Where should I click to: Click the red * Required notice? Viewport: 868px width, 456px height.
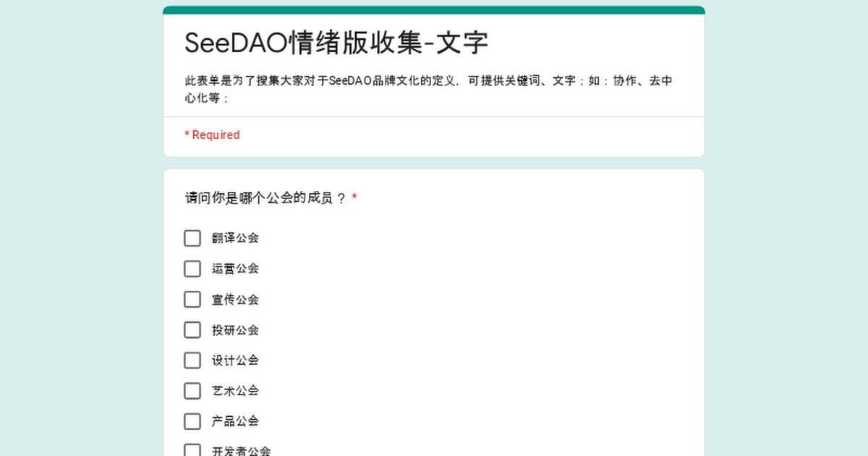point(212,135)
